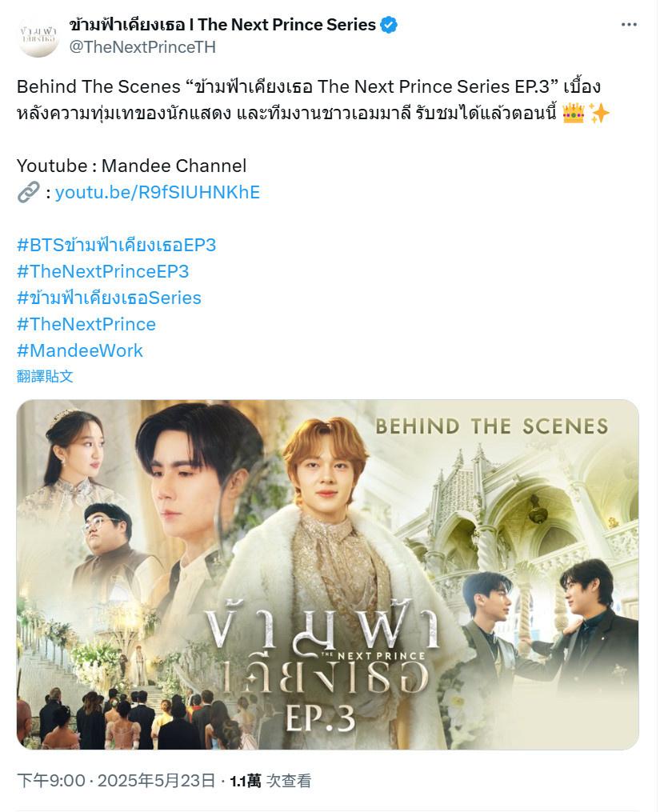The height and width of the screenshot is (812, 664).
Task: Open hashtag #TheNextPrince
Action: 86,324
